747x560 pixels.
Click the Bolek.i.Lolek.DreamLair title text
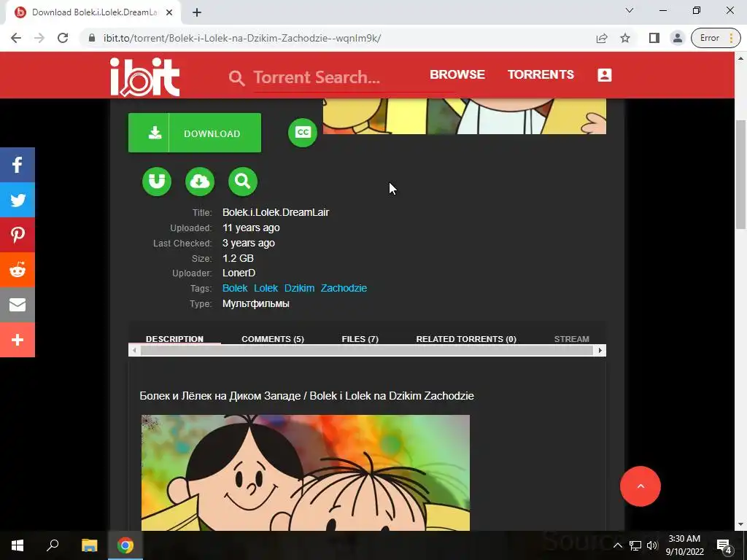pos(276,212)
